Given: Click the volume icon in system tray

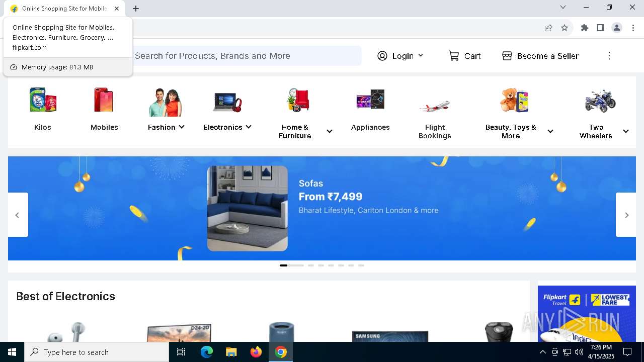Looking at the screenshot, I should (x=579, y=352).
